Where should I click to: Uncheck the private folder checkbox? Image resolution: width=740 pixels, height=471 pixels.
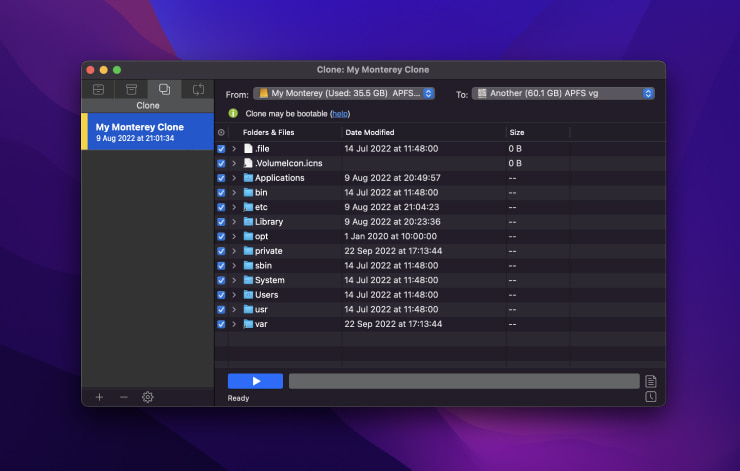pos(221,251)
